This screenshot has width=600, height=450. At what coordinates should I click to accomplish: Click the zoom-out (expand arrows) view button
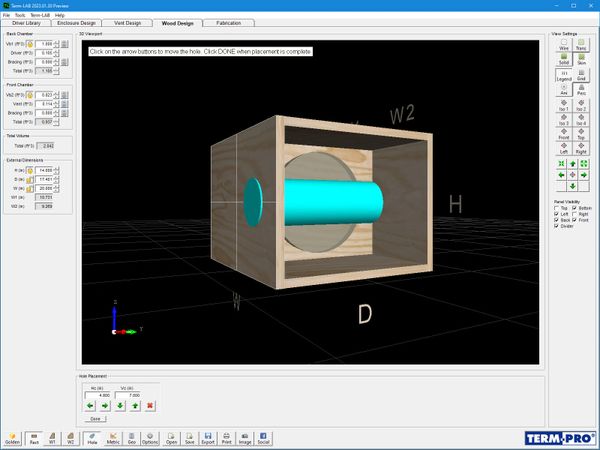[584, 164]
